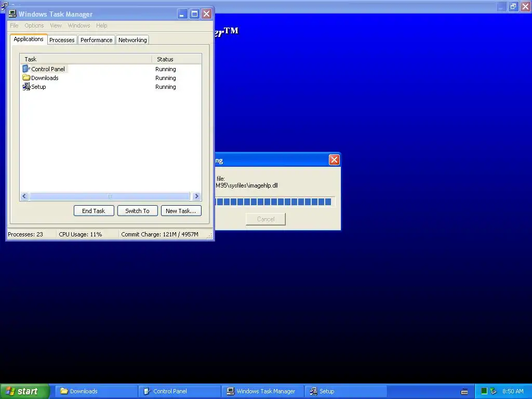Click the green CPU usage tray icon
The height and width of the screenshot is (399, 532).
484,391
